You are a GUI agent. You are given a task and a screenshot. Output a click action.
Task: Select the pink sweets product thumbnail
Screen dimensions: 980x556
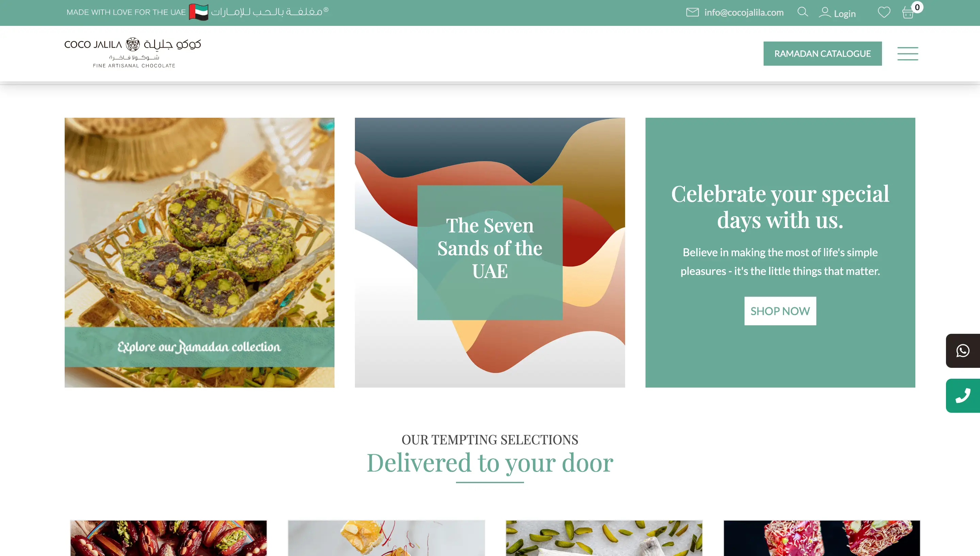821,538
